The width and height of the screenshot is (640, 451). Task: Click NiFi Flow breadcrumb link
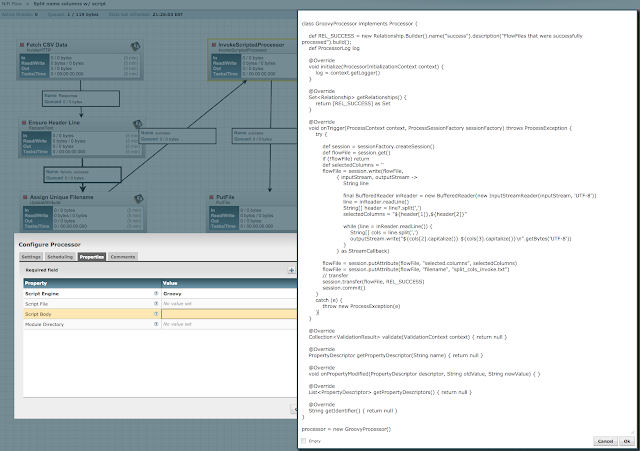(11, 3)
